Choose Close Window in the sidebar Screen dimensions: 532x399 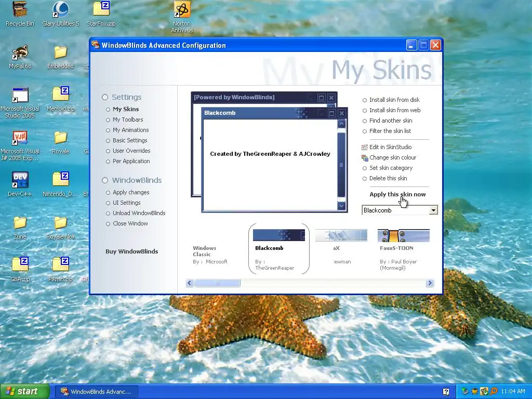(127, 223)
